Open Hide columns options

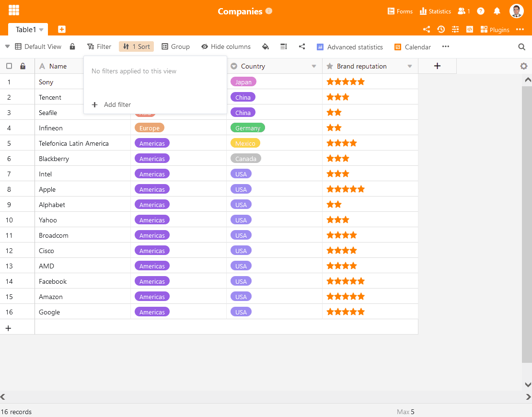(226, 46)
